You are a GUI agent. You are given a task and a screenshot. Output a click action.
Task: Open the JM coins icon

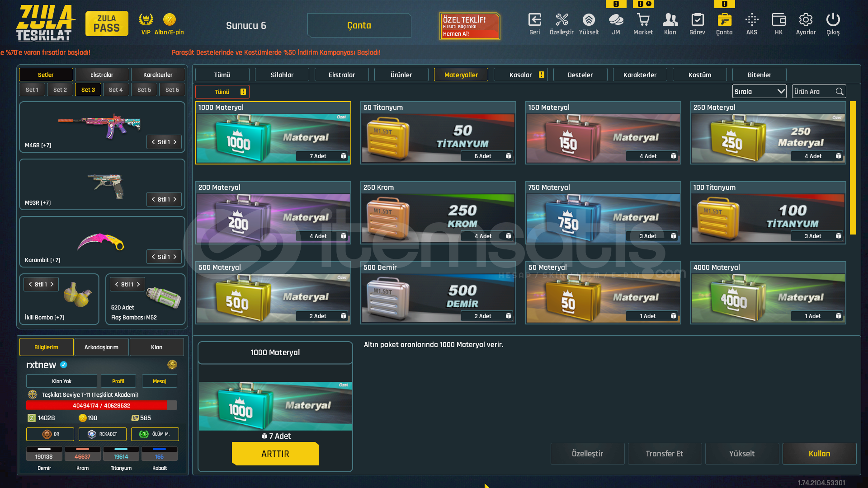tap(616, 20)
